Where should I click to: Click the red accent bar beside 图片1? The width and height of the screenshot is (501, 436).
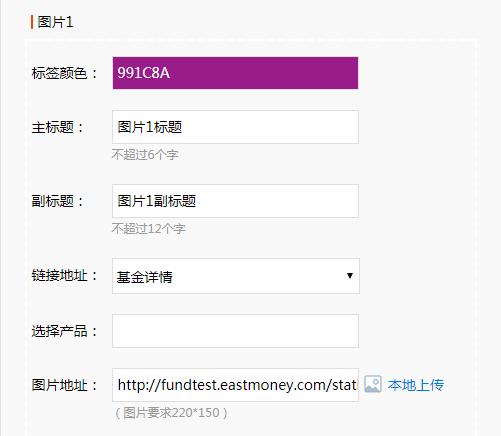32,22
